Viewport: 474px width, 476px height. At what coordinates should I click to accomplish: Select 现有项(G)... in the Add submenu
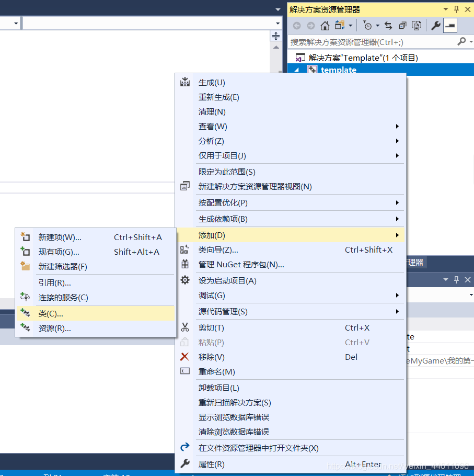click(x=96, y=252)
